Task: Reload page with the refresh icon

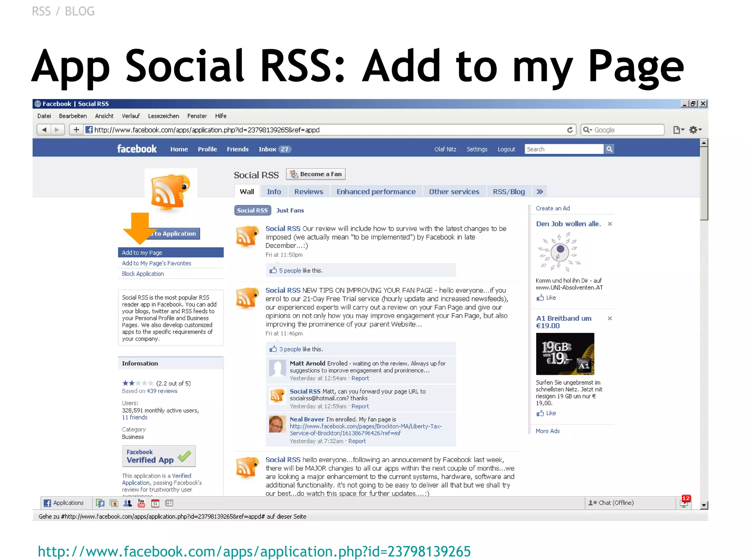Action: pos(570,130)
